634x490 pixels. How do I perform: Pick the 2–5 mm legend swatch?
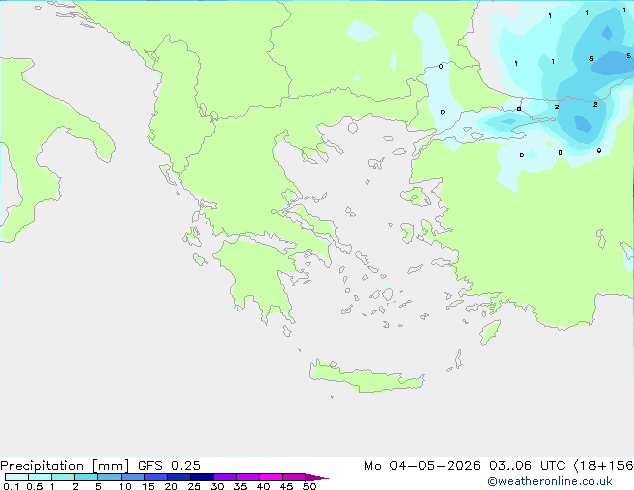click(86, 477)
